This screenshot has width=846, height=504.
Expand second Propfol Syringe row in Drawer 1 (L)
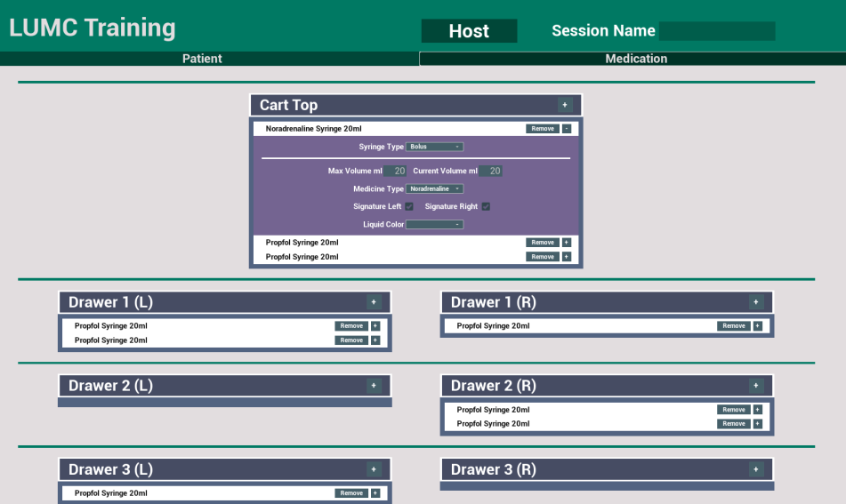[x=375, y=340]
